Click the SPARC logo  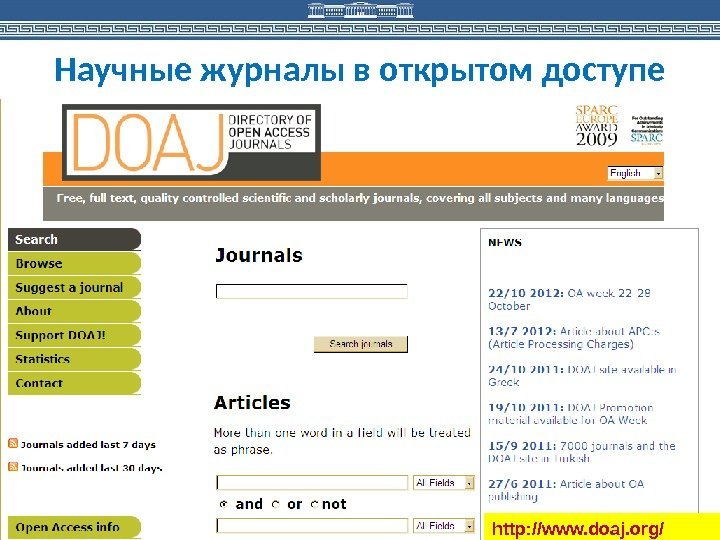[x=647, y=130]
